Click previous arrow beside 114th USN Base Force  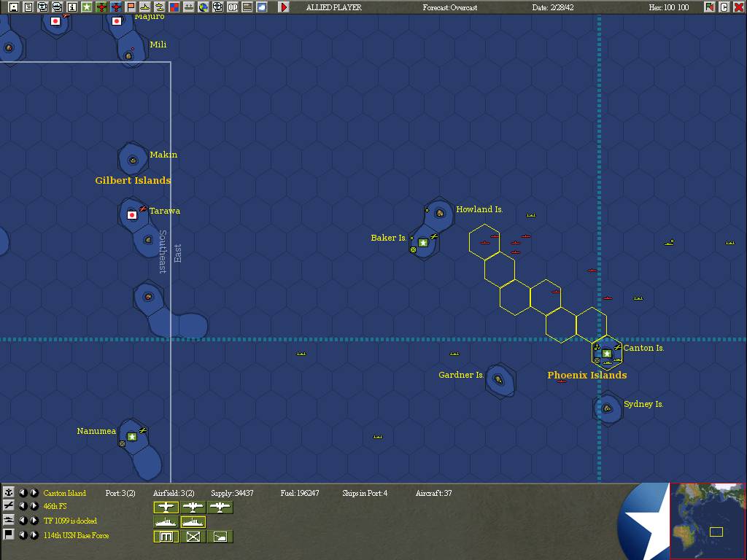tap(23, 535)
